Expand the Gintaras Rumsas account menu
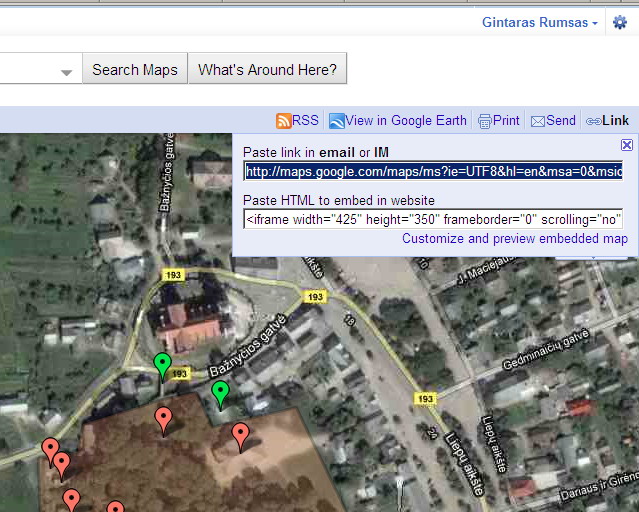This screenshot has height=512, width=639. [x=540, y=22]
